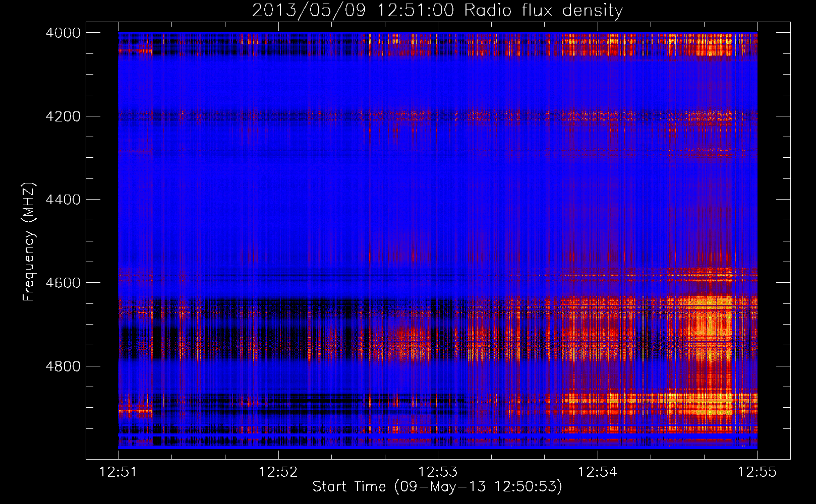816x504 pixels.
Task: Click the 12:54 time axis label
Action: (x=597, y=472)
